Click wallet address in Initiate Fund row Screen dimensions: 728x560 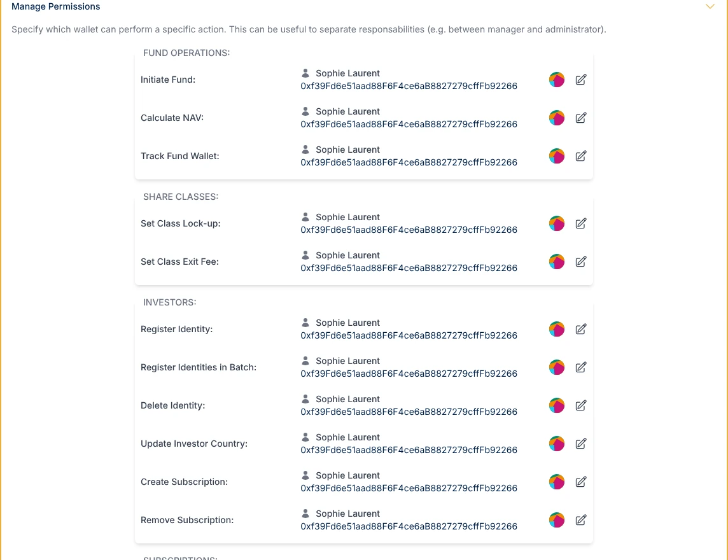(x=409, y=86)
